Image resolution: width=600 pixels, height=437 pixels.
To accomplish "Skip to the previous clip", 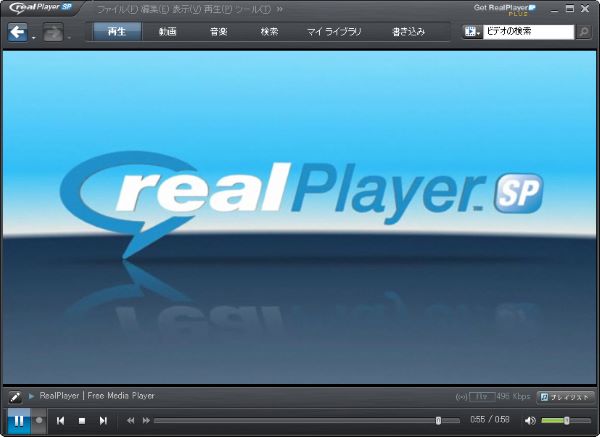I will [60, 421].
